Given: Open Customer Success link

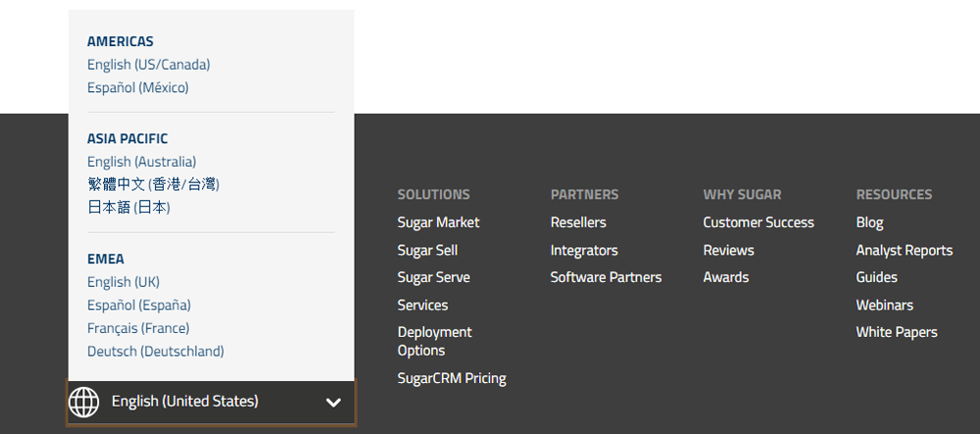Looking at the screenshot, I should [x=759, y=222].
